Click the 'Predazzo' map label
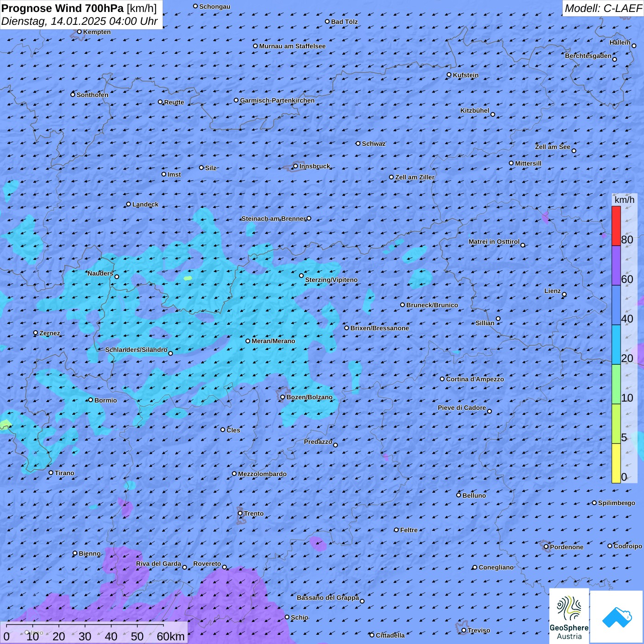Screen dimensions: 644x644 pos(318,442)
